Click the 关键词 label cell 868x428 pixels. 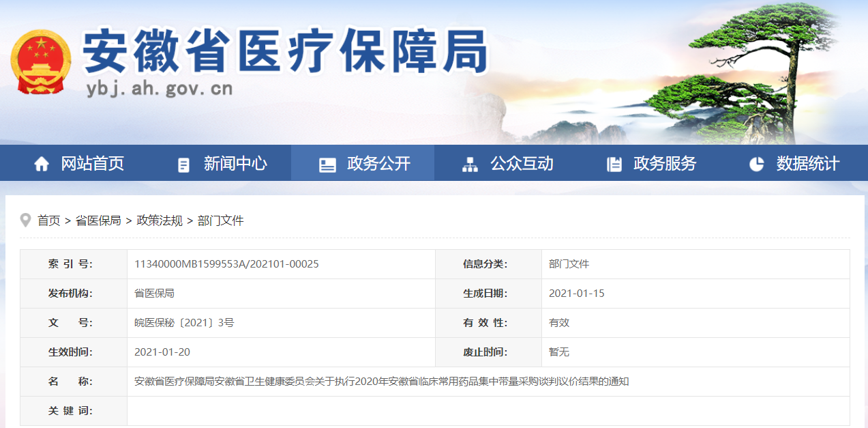(x=74, y=411)
